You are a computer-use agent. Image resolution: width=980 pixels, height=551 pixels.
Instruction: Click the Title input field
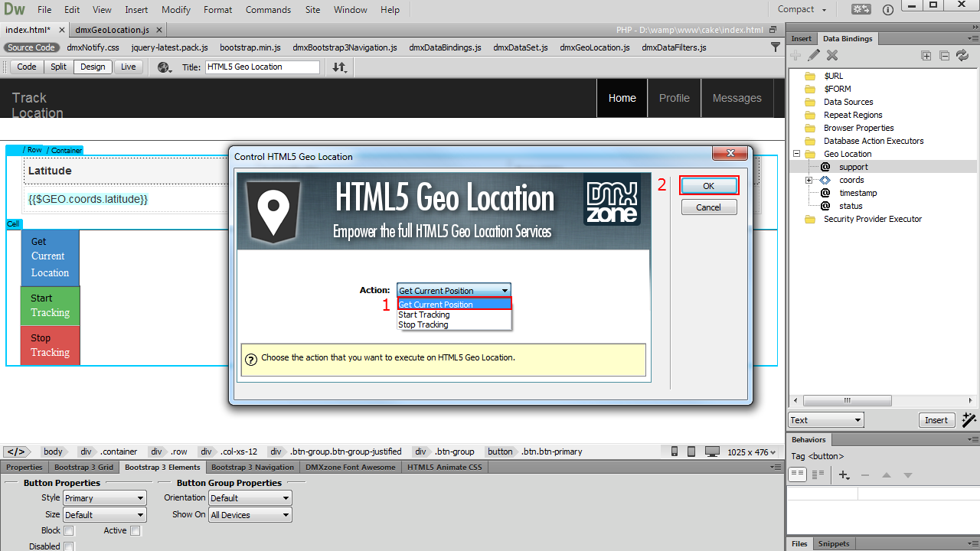(263, 67)
